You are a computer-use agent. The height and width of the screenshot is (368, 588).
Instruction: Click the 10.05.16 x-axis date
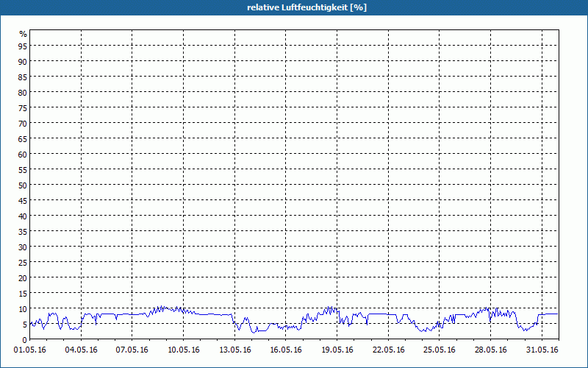(183, 350)
